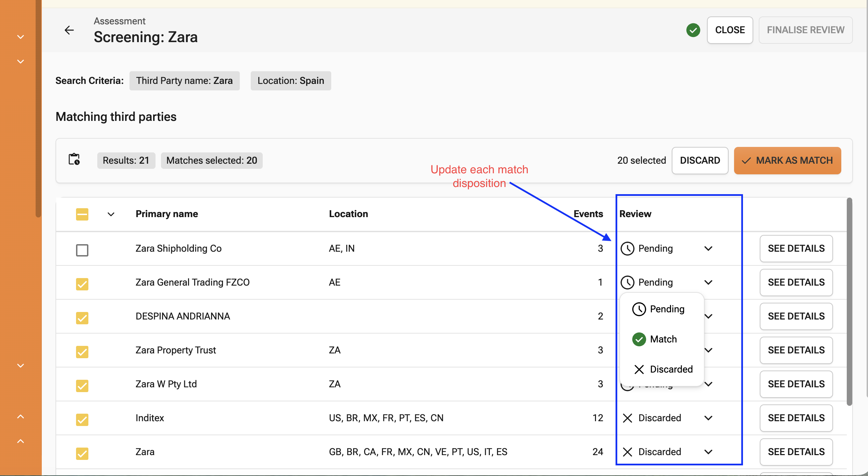
Task: Click MARK AS MATCH button
Action: click(788, 161)
